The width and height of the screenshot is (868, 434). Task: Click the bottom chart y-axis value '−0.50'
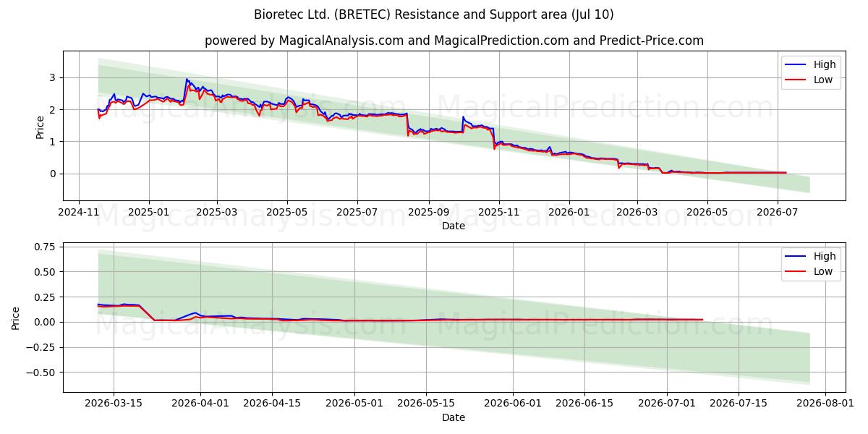click(x=41, y=373)
